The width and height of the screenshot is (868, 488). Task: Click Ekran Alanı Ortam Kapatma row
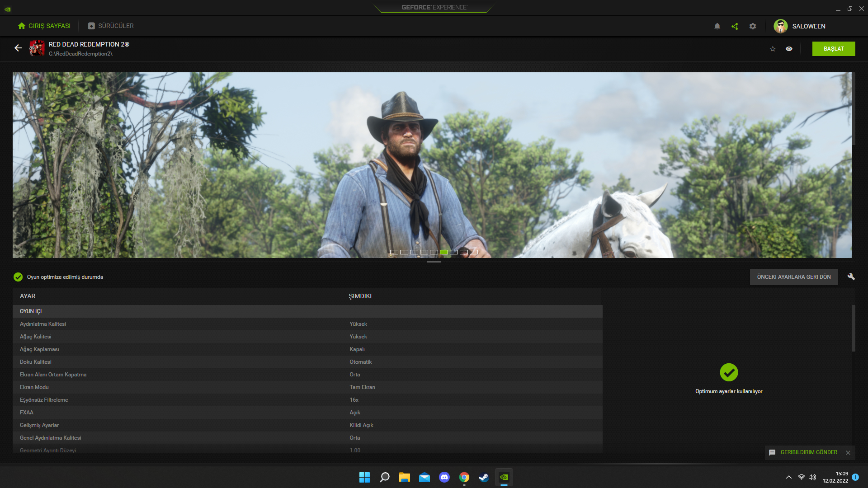click(x=307, y=375)
